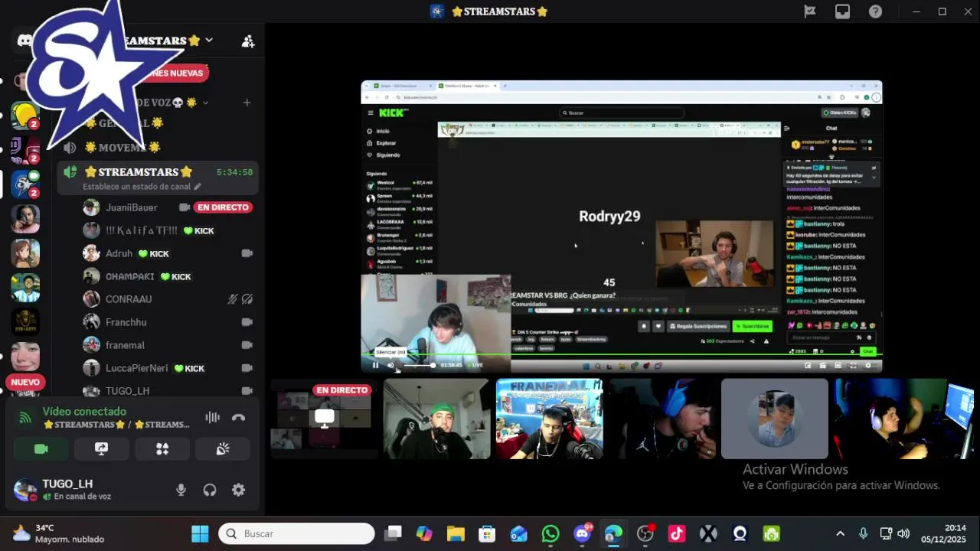Click the Windows Start button

200,533
